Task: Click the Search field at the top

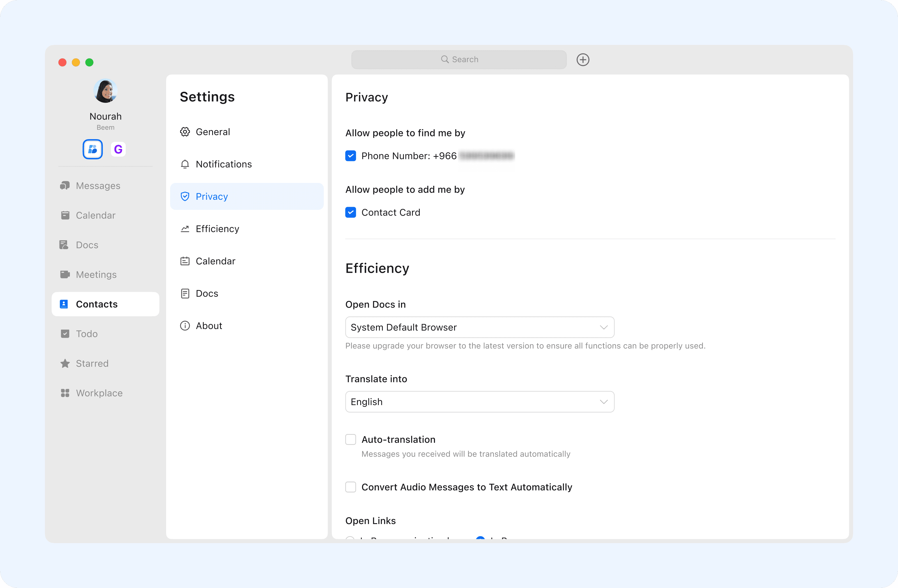Action: (459, 59)
